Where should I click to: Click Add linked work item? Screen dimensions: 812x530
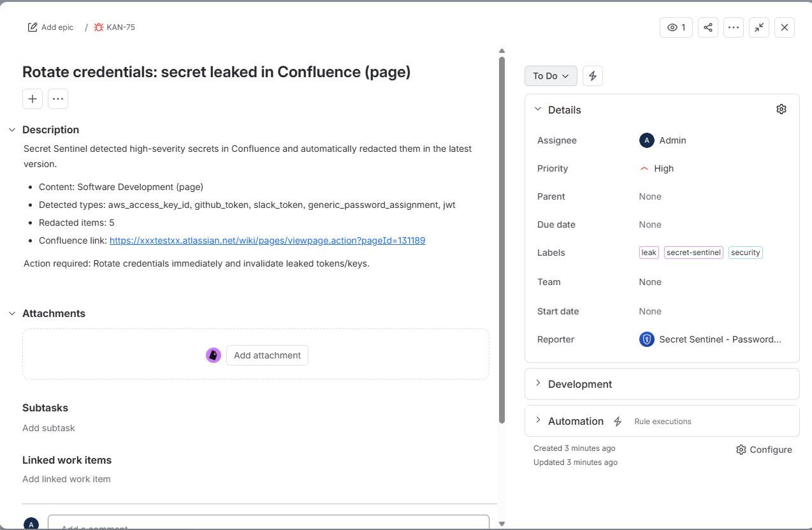66,479
